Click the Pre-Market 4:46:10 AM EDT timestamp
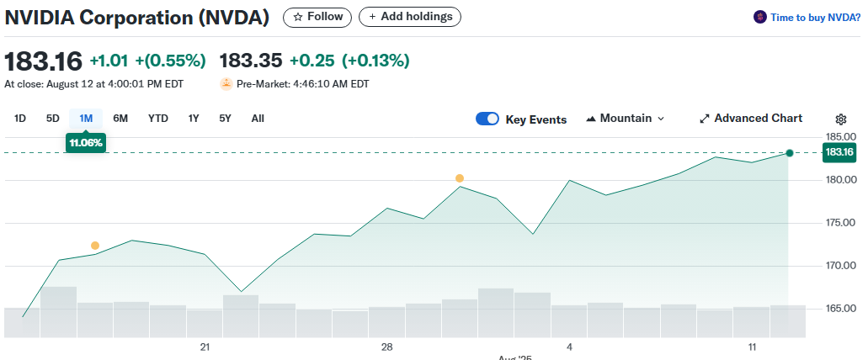 (303, 84)
